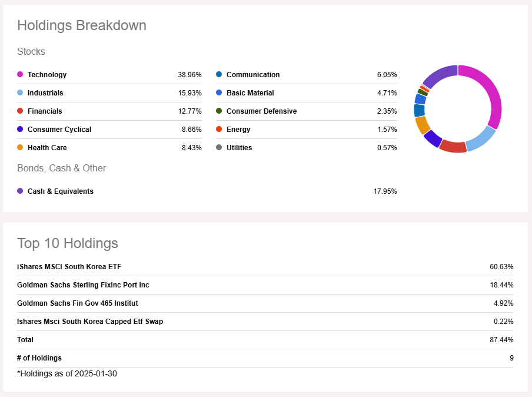The width and height of the screenshot is (532, 397).
Task: Click Ishares Msci South Korea Capped Etf Swap
Action: point(90,322)
